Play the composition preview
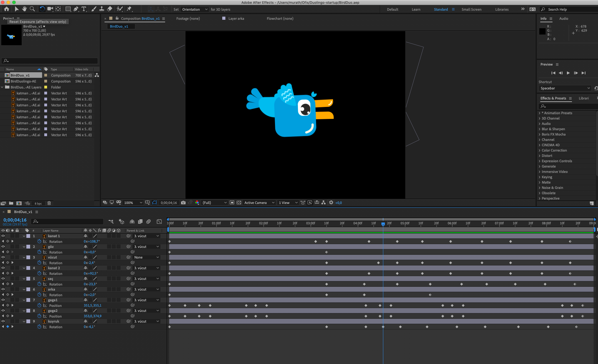Screen dimensions: 598x364 tap(568, 73)
